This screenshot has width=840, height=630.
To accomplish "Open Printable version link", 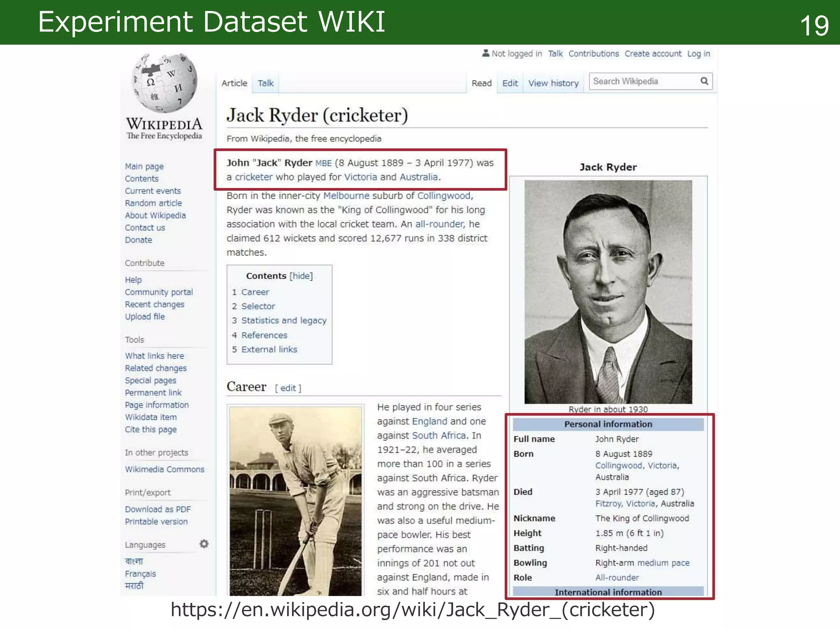I will tap(156, 522).
